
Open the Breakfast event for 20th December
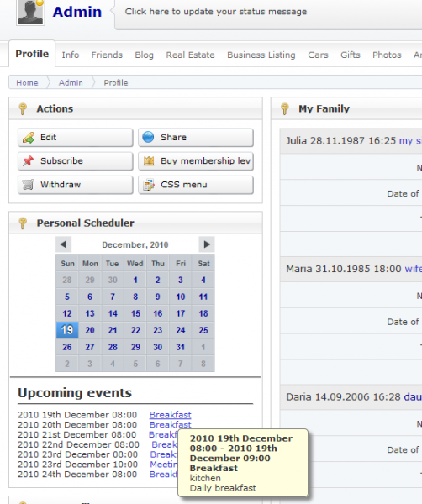(170, 424)
